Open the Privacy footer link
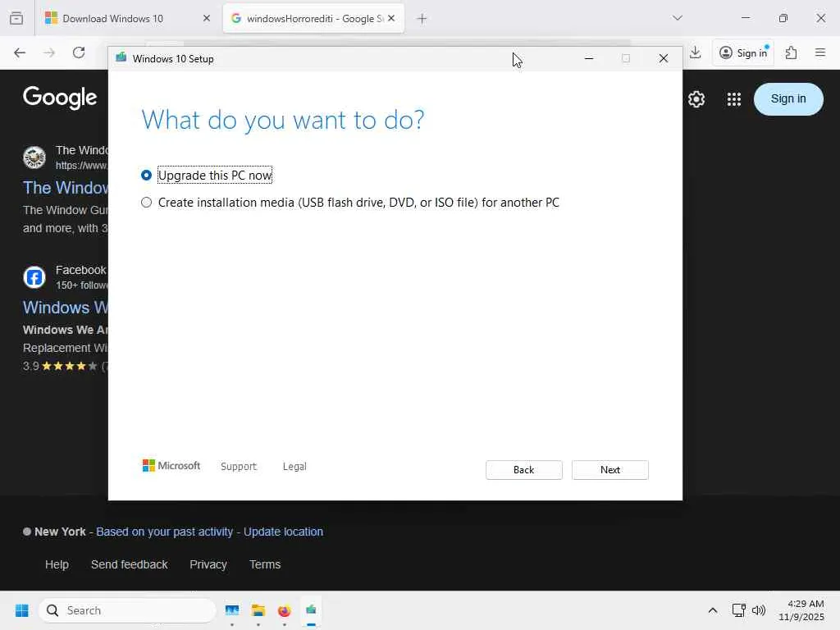The image size is (840, 630). pyautogui.click(x=208, y=564)
